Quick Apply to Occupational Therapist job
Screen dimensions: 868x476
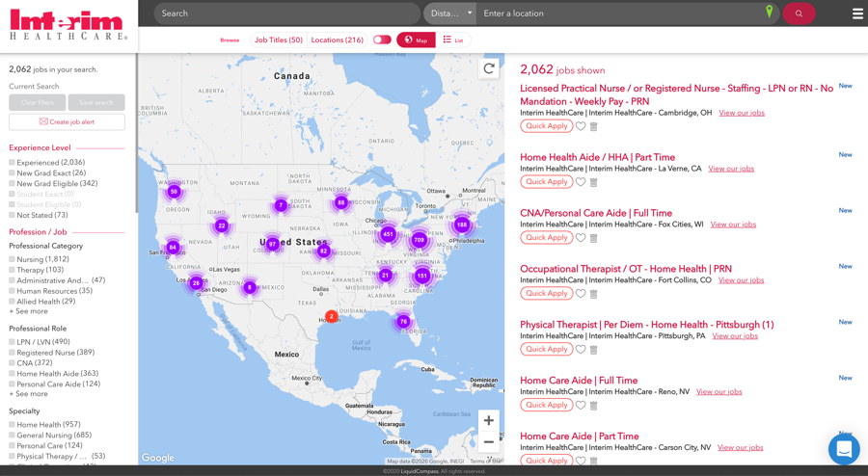(x=547, y=294)
